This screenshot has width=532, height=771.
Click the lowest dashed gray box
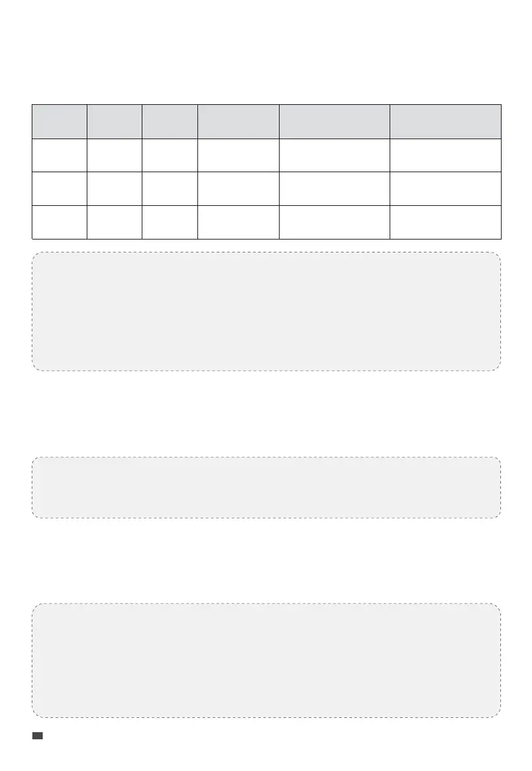(266, 660)
